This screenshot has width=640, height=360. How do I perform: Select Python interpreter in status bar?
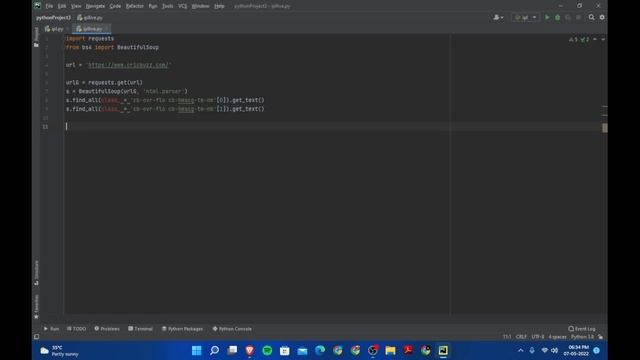[x=582, y=337]
